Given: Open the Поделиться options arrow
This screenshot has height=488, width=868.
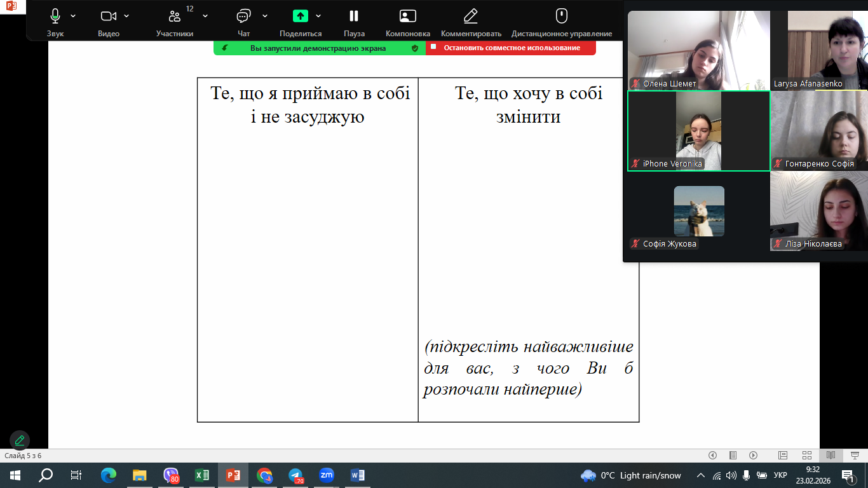Looking at the screenshot, I should 318,16.
